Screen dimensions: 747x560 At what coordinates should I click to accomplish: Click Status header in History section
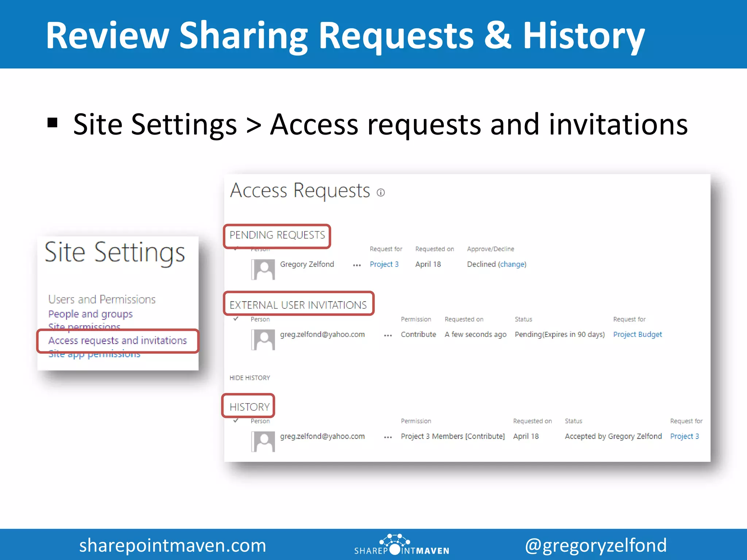point(573,421)
